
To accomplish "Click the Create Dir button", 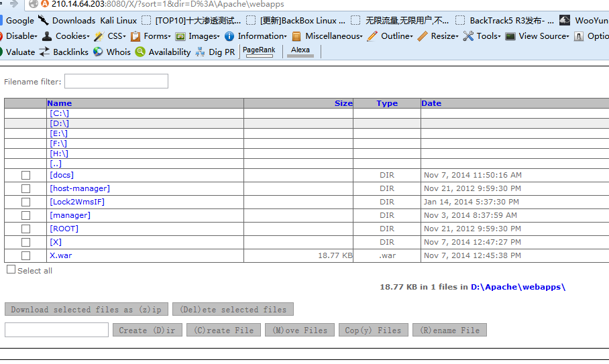I will click(x=147, y=330).
